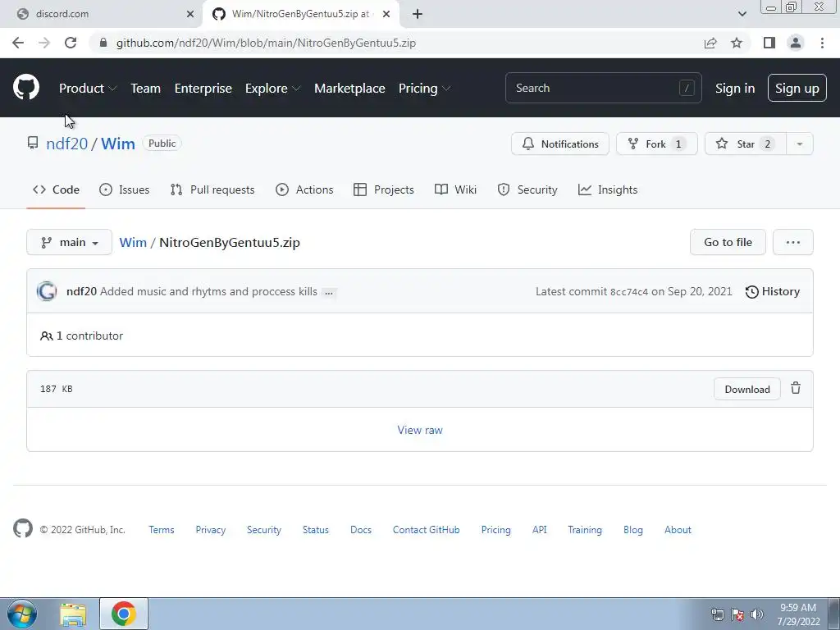Screen dimensions: 840x630
Task: Open Chrome three-dot menu
Action: click(x=822, y=43)
